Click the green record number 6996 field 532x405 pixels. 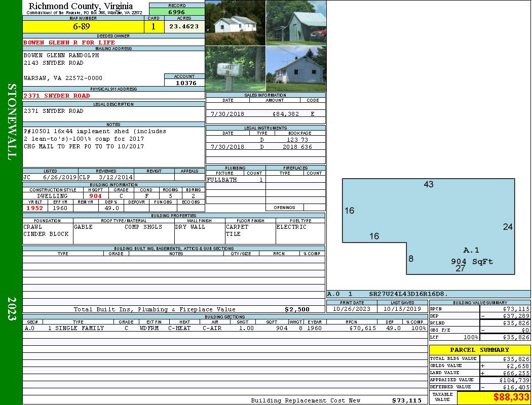177,12
